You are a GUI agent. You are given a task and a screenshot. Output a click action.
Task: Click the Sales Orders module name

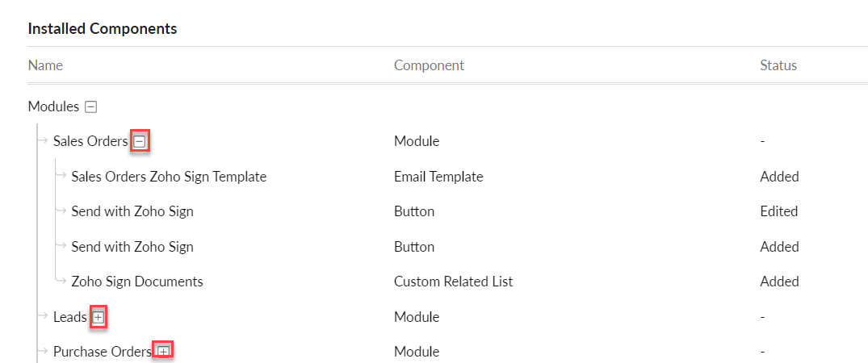tap(90, 141)
